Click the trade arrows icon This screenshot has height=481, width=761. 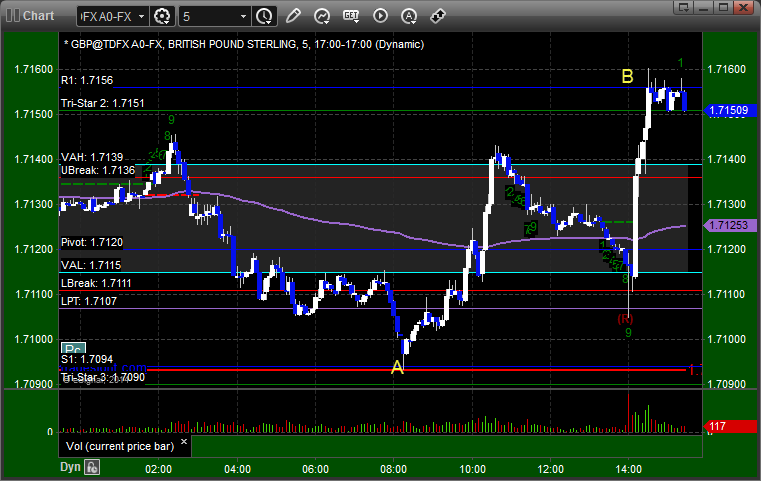[x=437, y=16]
